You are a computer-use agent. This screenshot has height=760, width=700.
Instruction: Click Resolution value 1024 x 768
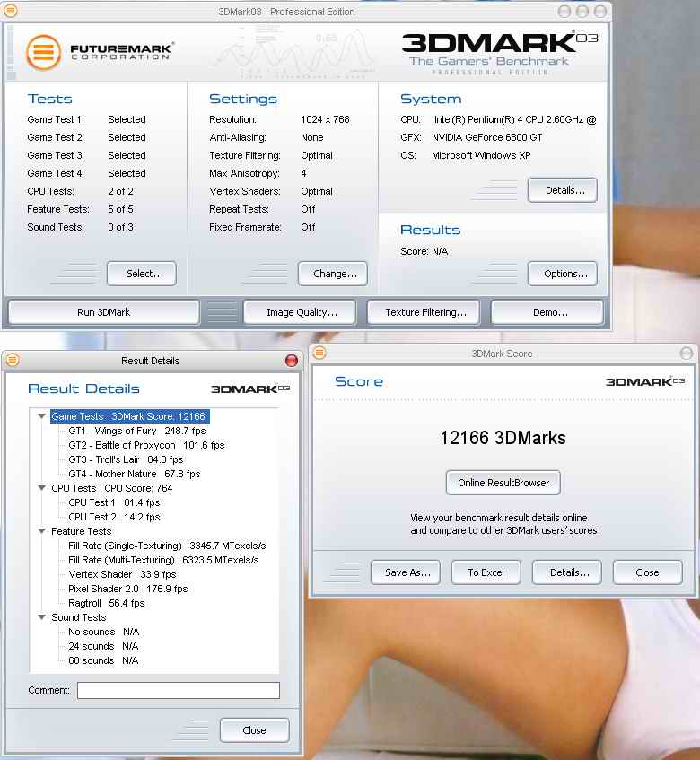point(325,119)
